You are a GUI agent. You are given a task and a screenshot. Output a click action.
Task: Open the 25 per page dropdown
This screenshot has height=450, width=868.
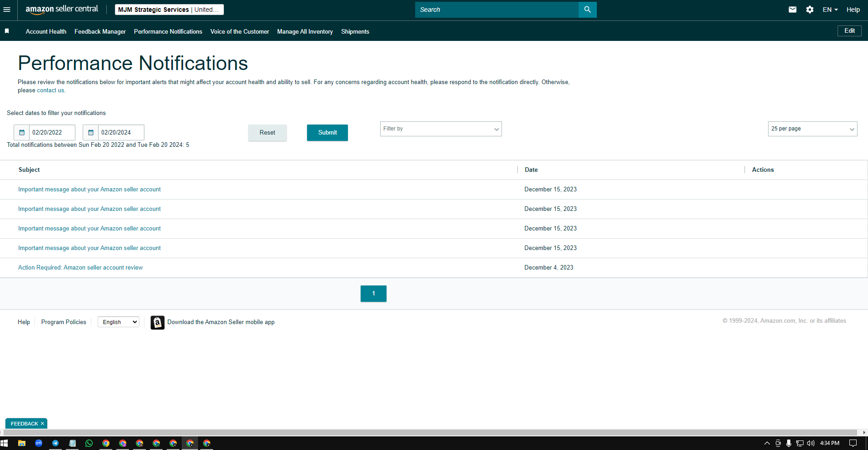coord(813,129)
